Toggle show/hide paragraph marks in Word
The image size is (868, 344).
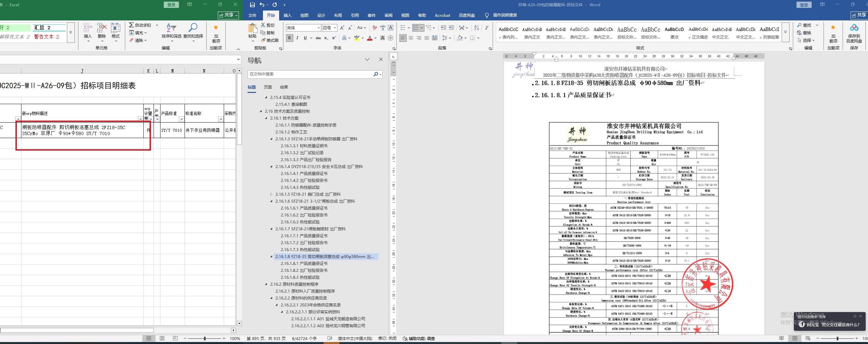coord(487,28)
